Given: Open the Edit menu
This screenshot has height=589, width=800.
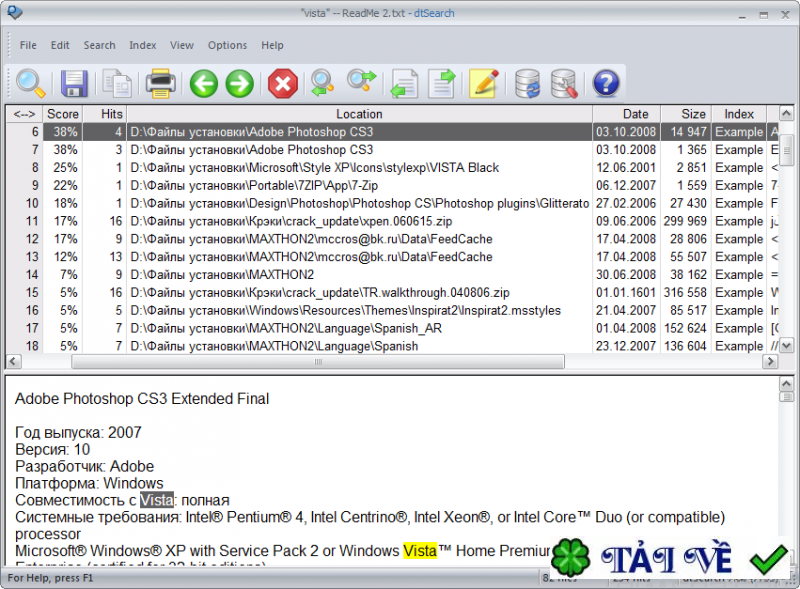Looking at the screenshot, I should pos(60,45).
